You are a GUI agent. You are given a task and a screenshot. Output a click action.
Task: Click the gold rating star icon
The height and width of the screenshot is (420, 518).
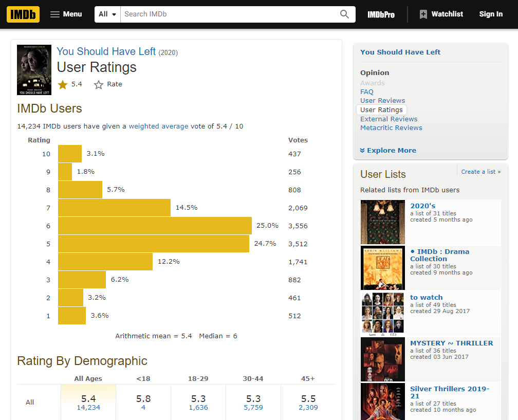click(x=63, y=85)
